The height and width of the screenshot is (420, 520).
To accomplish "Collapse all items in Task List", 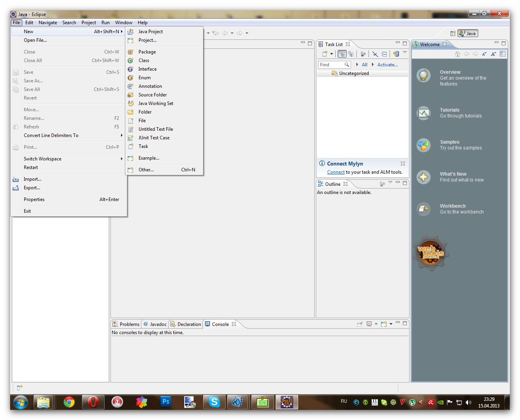I will click(x=384, y=54).
